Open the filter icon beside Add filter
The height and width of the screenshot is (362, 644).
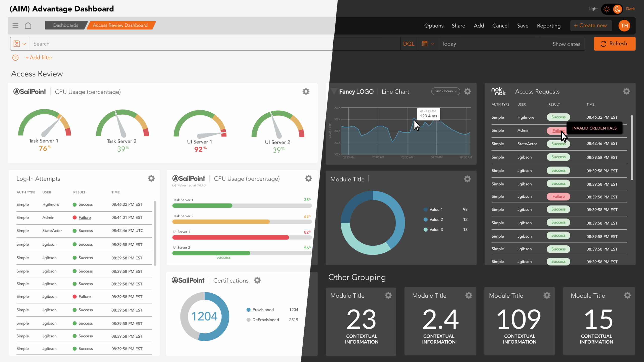click(15, 58)
